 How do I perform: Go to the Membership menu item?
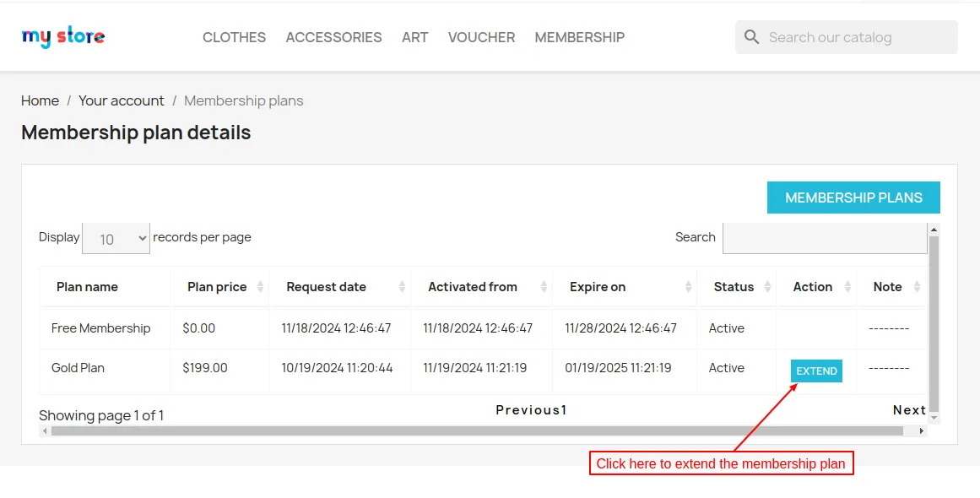tap(580, 37)
